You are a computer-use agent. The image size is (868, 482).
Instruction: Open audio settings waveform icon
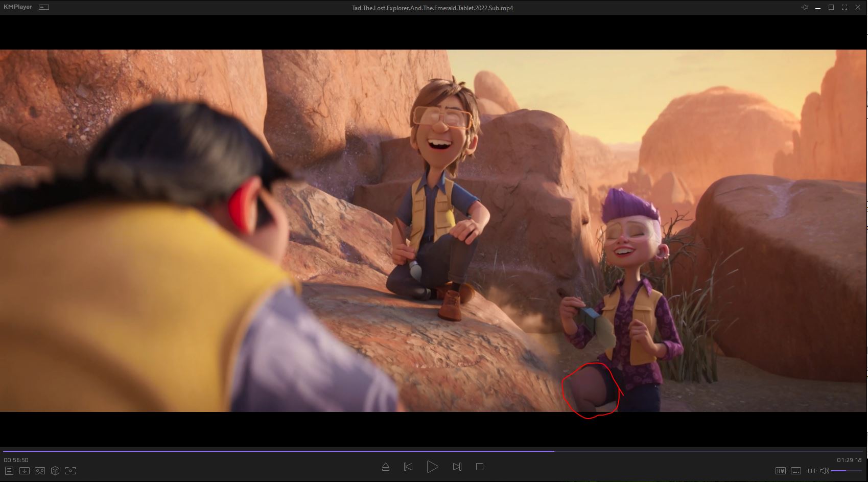[811, 471]
